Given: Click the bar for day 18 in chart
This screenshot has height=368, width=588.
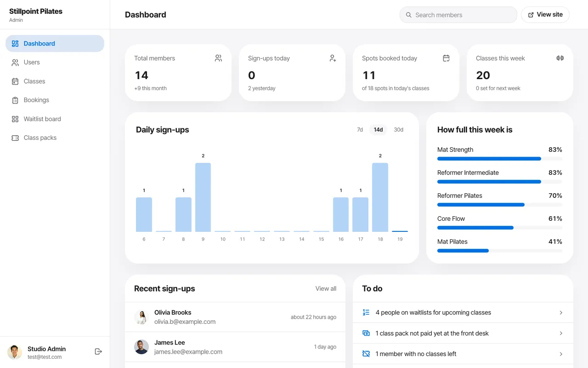Looking at the screenshot, I should 380,197.
